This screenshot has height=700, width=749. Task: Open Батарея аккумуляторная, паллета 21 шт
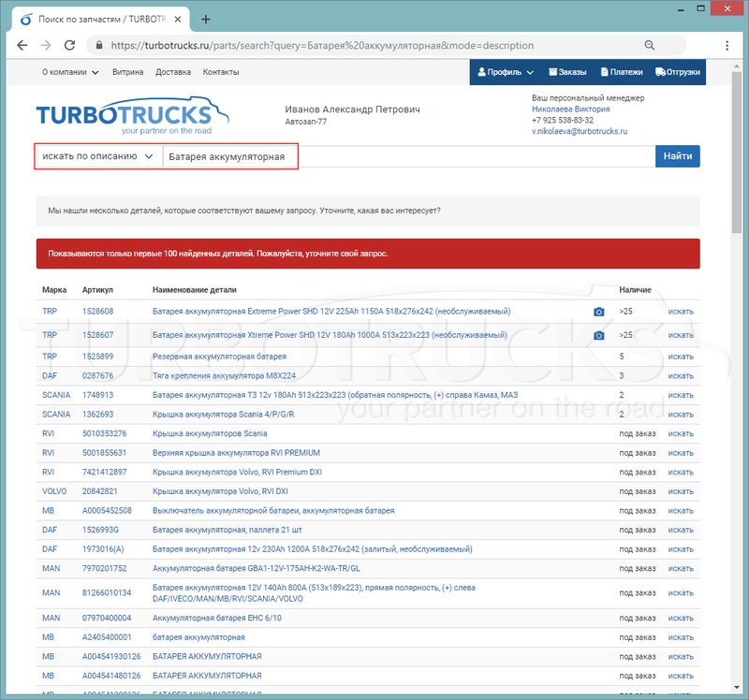coord(227,530)
